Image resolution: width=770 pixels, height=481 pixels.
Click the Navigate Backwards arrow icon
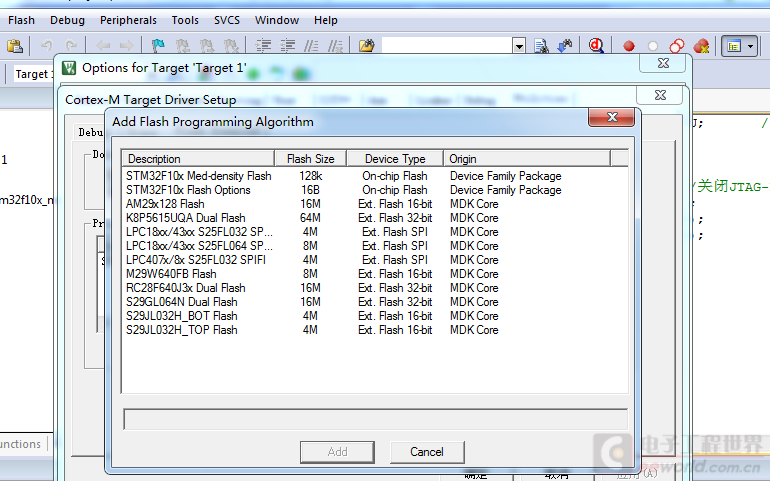point(103,46)
